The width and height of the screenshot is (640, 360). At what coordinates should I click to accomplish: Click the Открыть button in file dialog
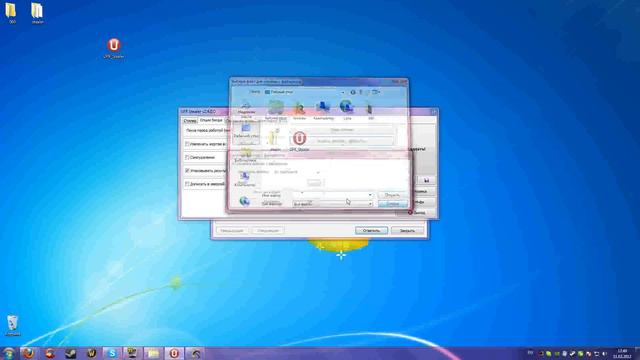point(392,195)
